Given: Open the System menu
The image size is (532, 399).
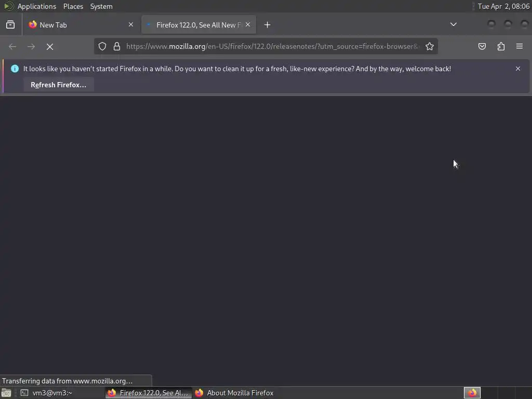Looking at the screenshot, I should tap(101, 6).
